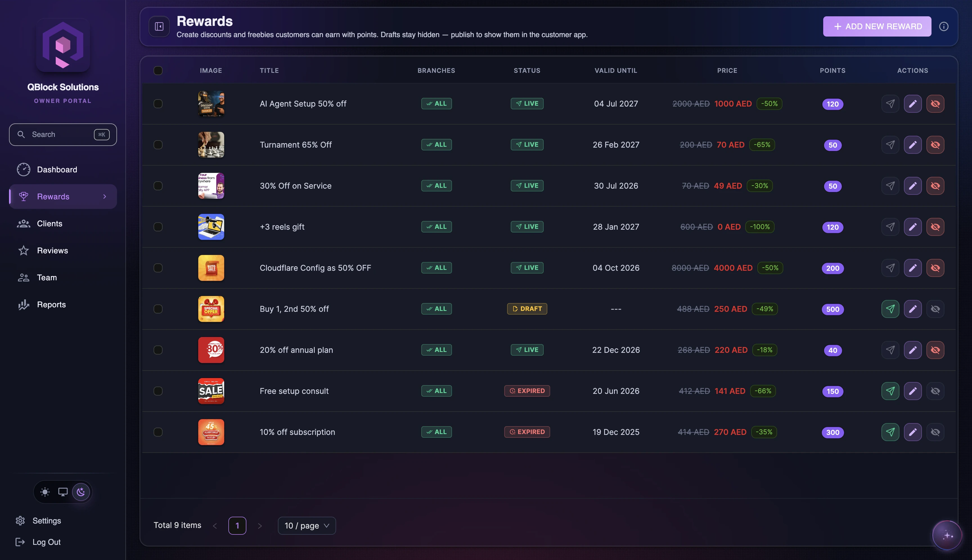Click the 4000 AED price value

click(733, 268)
